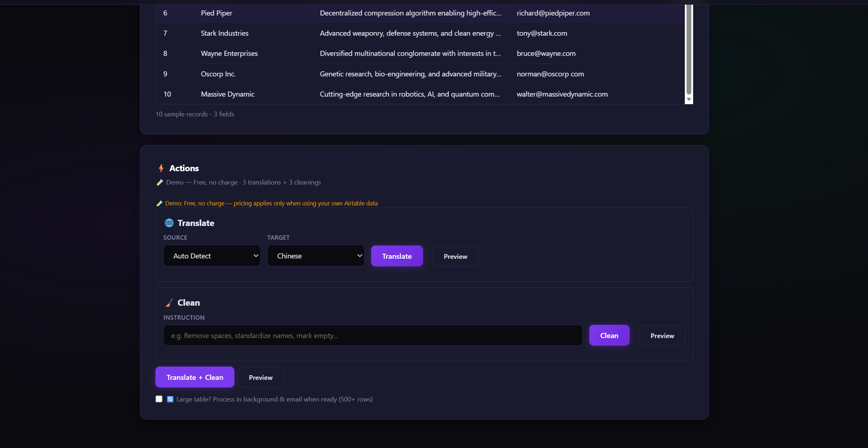Screen dimensions: 868x448
Task: Click the Cutting-edge research description cell
Action: [x=410, y=94]
